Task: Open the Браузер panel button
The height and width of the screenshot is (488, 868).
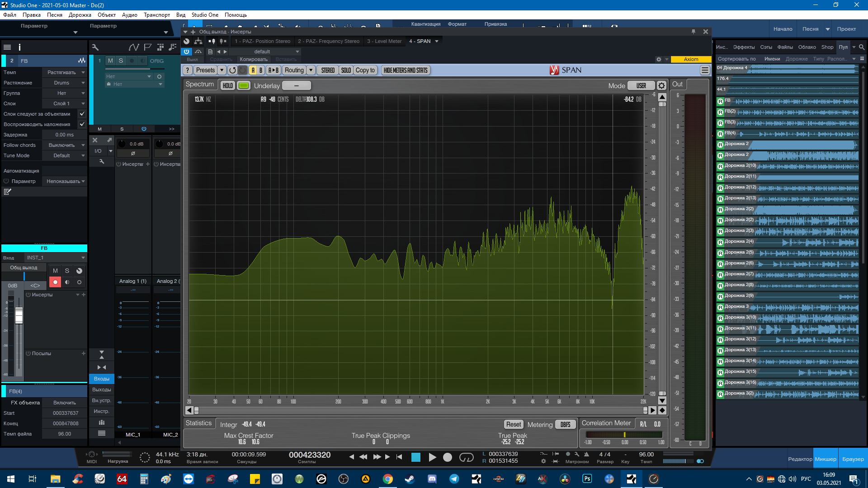Action: 853,459
